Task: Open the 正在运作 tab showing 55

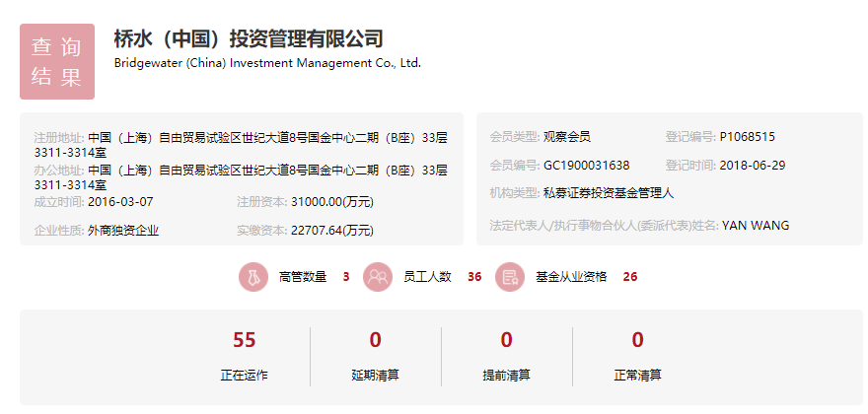Action: [x=244, y=355]
